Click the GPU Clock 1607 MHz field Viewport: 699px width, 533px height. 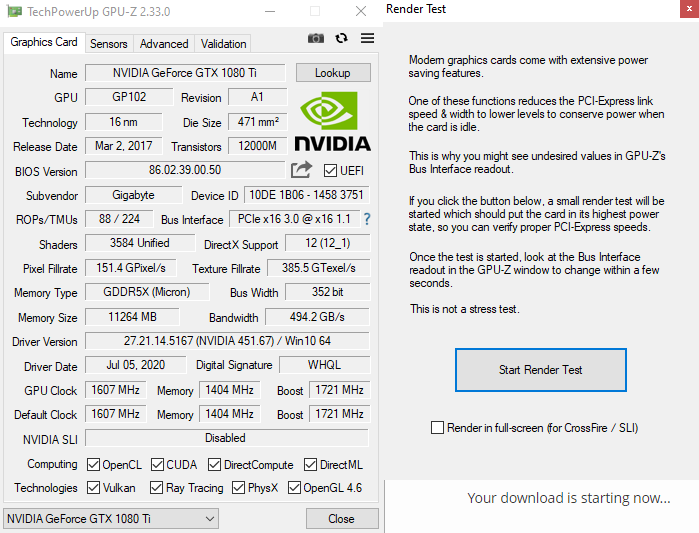tap(115, 390)
